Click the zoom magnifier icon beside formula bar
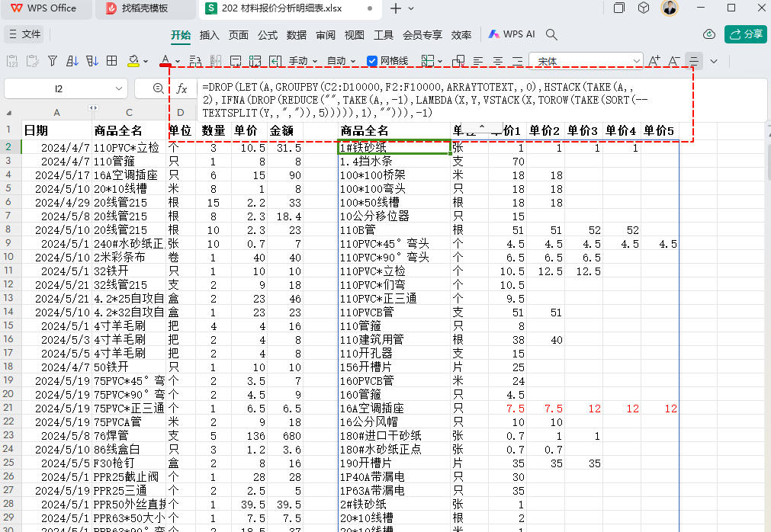The image size is (771, 532). click(x=158, y=88)
